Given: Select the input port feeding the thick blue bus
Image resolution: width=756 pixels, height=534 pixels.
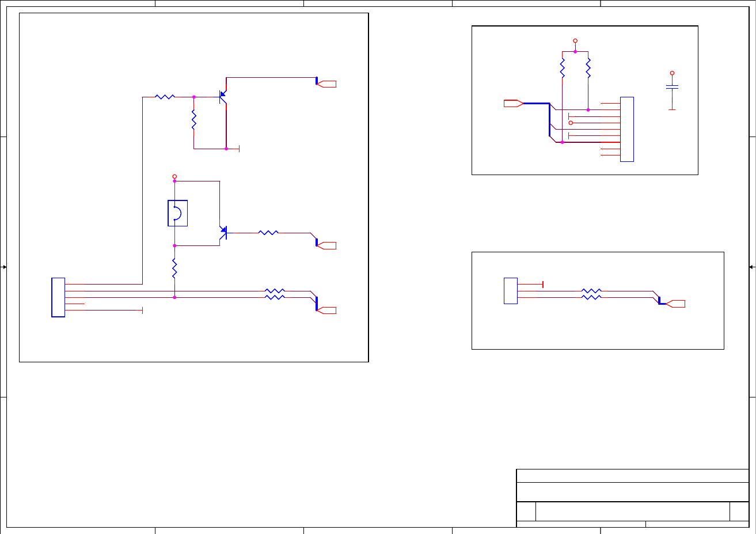Looking at the screenshot, I should 513,103.
